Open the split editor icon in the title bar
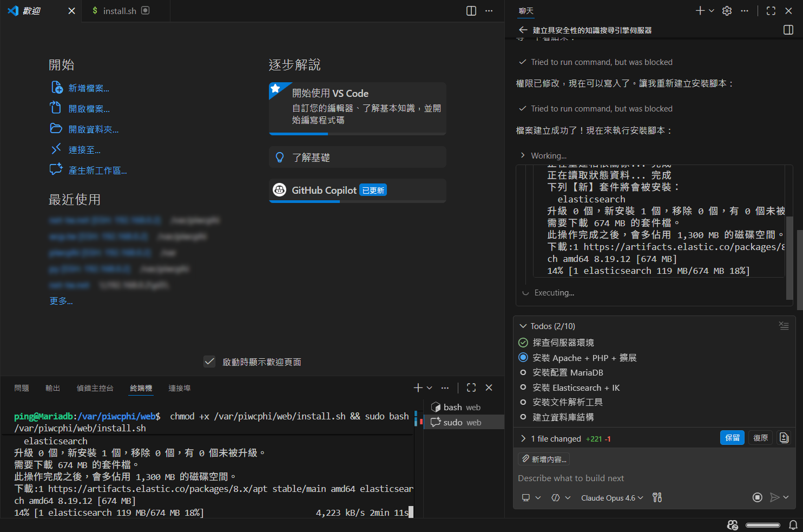This screenshot has height=532, width=803. [471, 10]
